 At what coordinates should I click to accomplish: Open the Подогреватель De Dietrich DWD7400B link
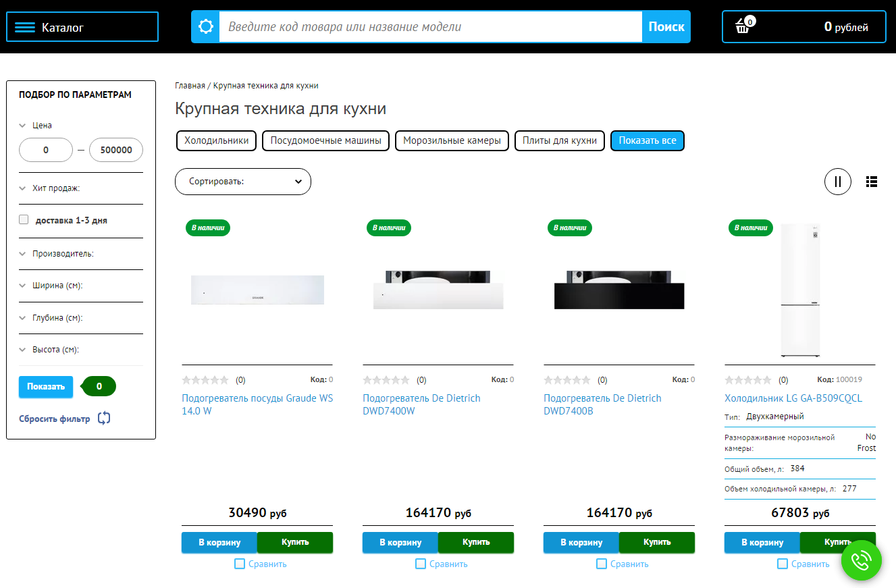(x=602, y=404)
